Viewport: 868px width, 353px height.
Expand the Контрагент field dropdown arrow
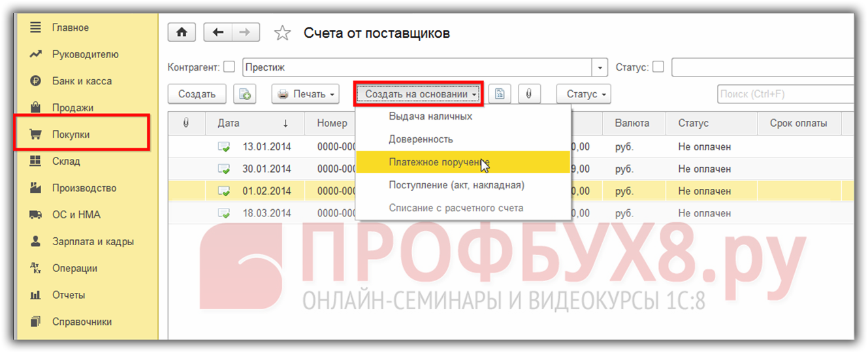[x=600, y=67]
